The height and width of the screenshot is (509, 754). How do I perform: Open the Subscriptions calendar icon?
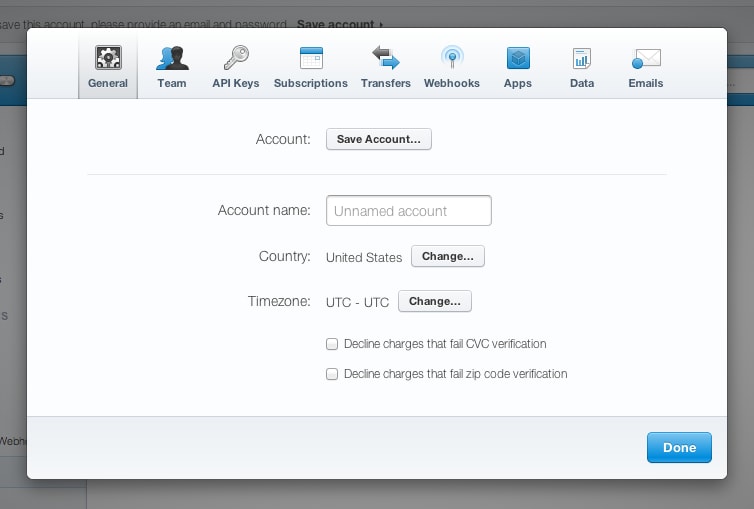click(x=311, y=58)
